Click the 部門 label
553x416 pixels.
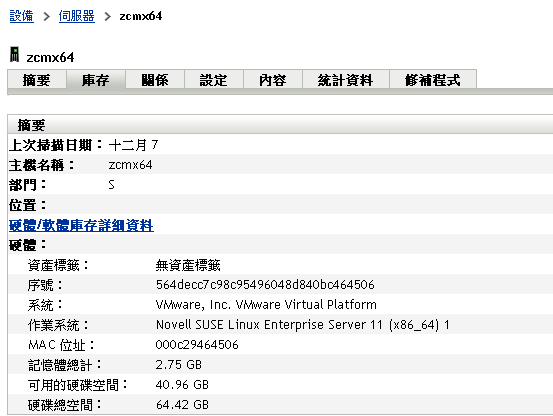pyautogui.click(x=28, y=185)
